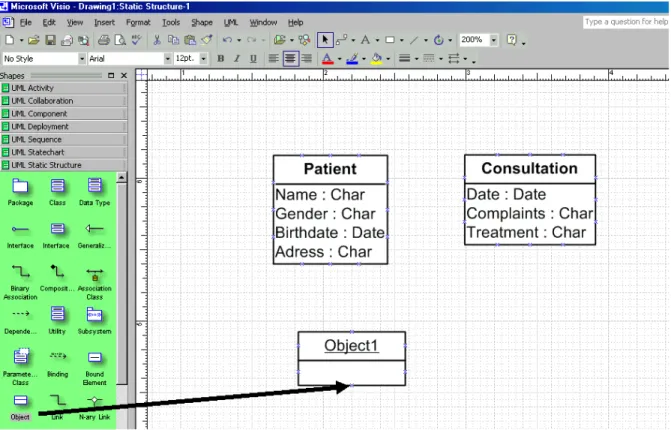Run the spelling check icon

tap(137, 40)
